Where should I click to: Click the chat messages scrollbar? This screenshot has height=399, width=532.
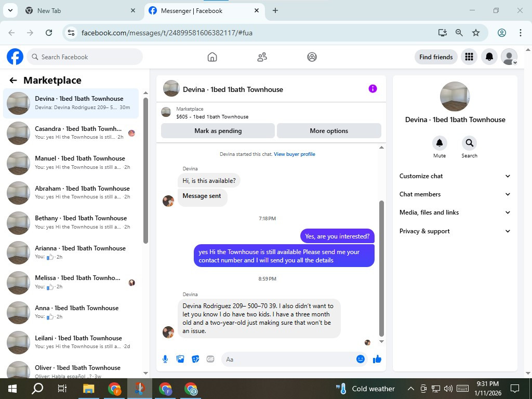point(381,268)
